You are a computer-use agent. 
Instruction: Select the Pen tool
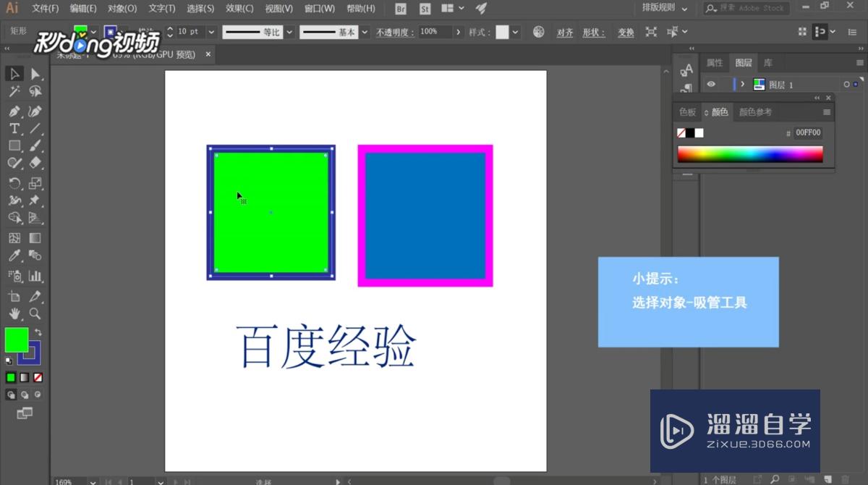point(14,111)
